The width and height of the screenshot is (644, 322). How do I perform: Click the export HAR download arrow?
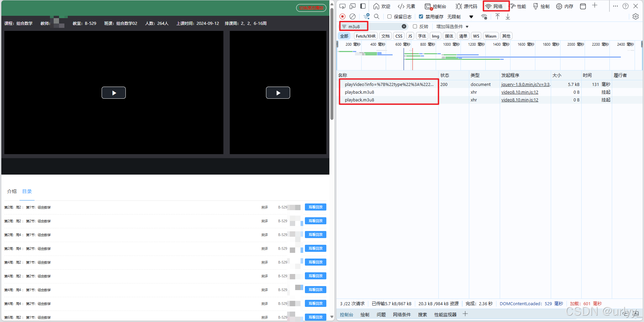(x=508, y=16)
